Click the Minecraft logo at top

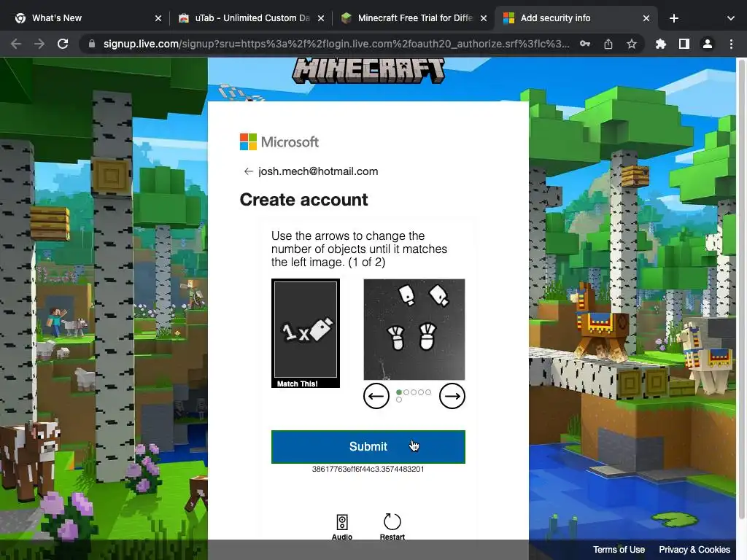pos(368,71)
